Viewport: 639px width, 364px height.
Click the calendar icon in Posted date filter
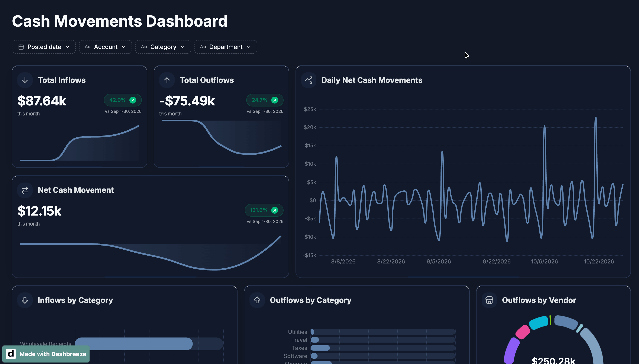(21, 47)
